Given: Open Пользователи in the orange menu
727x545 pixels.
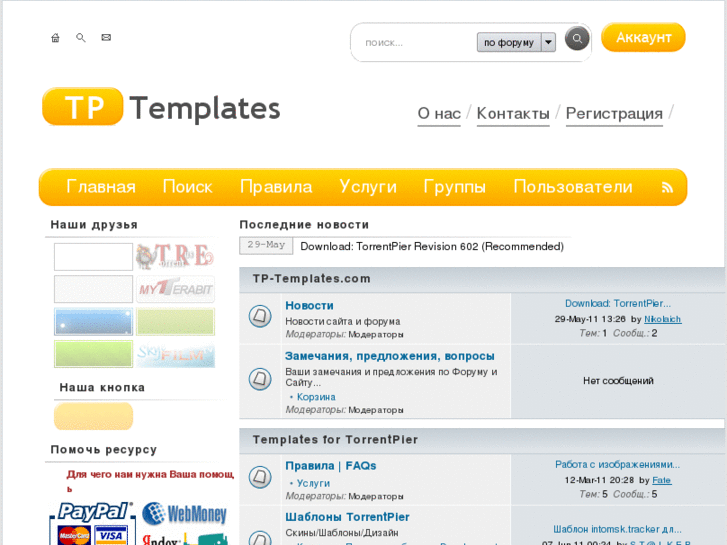Looking at the screenshot, I should (573, 187).
